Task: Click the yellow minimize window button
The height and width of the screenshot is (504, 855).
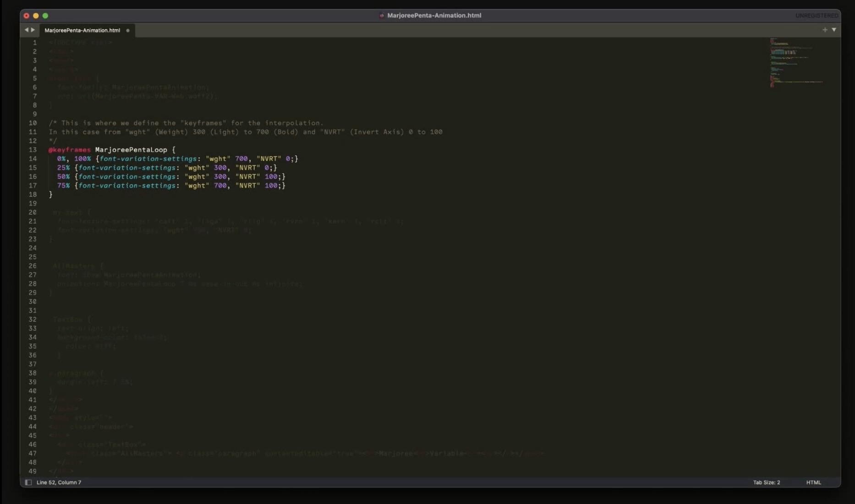Action: (36, 16)
